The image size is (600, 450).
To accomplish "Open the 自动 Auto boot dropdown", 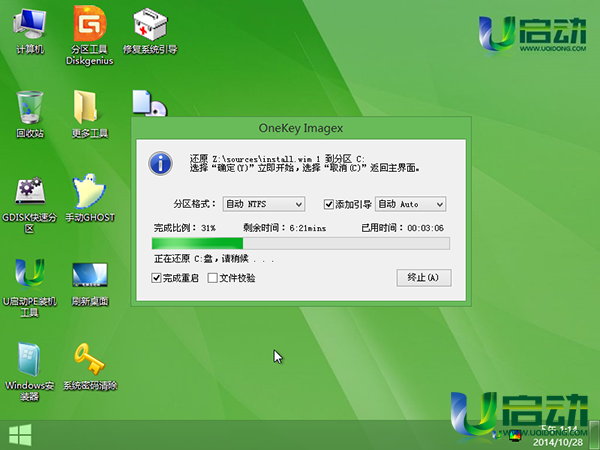I will click(411, 204).
